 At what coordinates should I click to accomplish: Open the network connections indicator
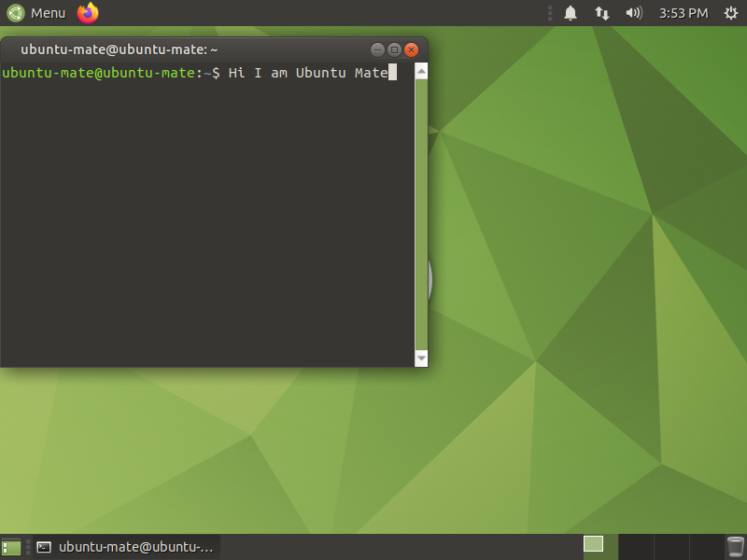(x=602, y=13)
